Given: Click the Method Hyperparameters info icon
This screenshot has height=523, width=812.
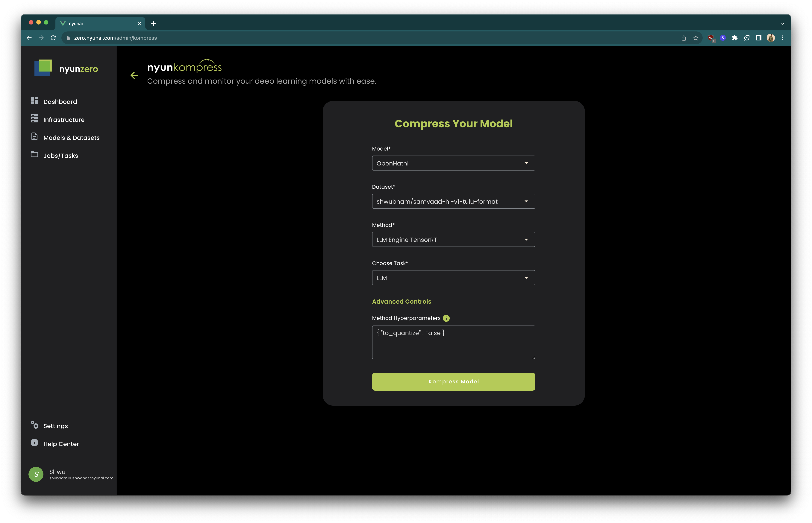Looking at the screenshot, I should 446,318.
